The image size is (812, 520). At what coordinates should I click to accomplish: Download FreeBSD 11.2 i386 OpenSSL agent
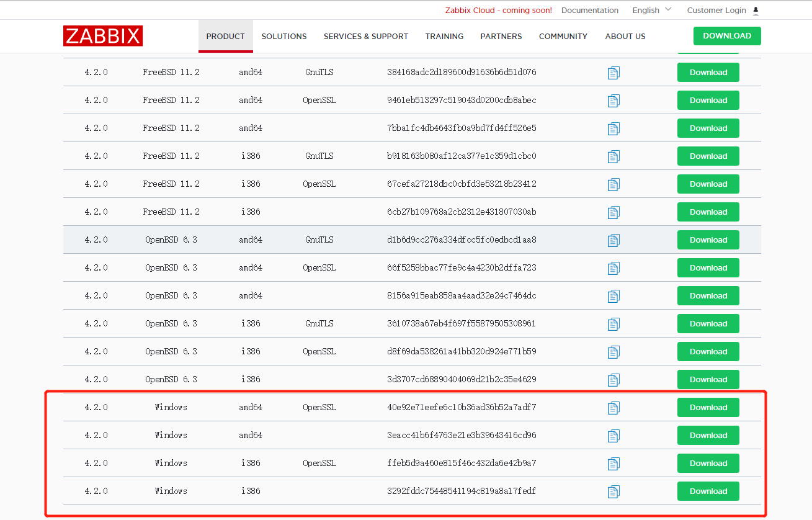coord(708,184)
